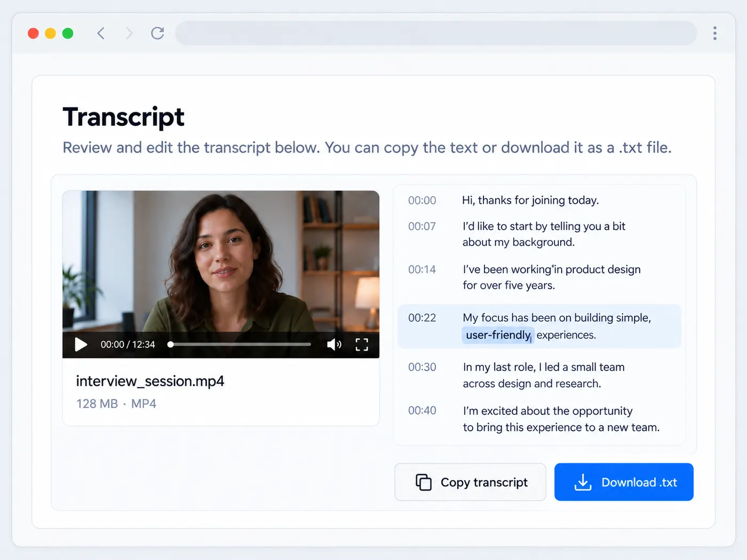Jump to timestamp 00:30
747x560 pixels.
(x=422, y=367)
